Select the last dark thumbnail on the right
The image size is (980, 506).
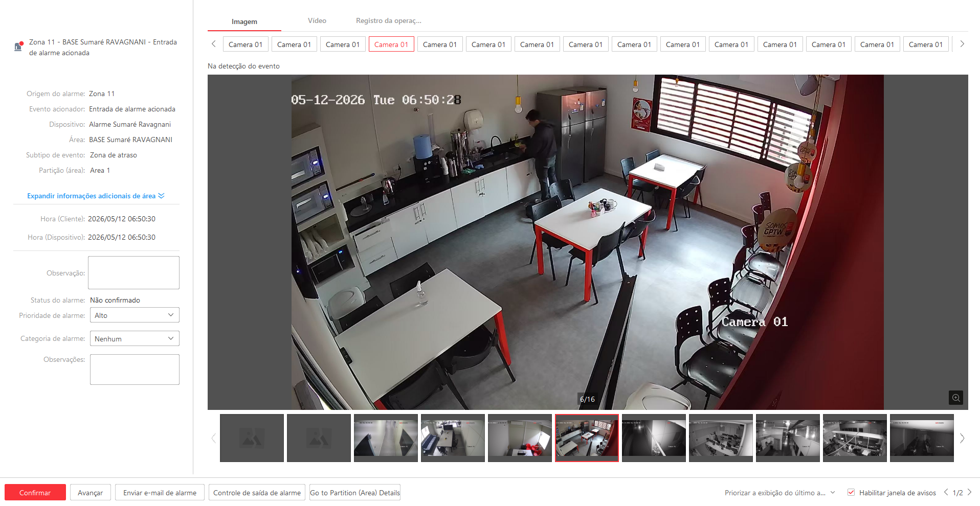click(922, 438)
